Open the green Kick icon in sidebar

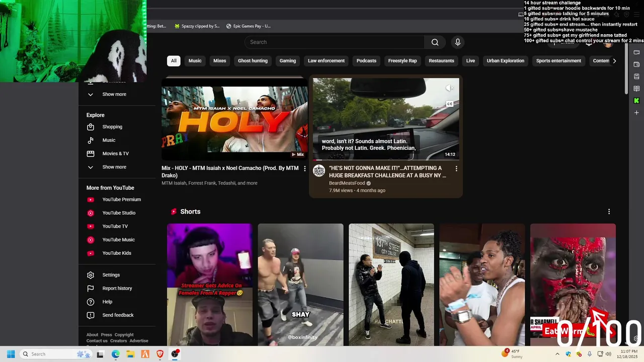click(636, 101)
